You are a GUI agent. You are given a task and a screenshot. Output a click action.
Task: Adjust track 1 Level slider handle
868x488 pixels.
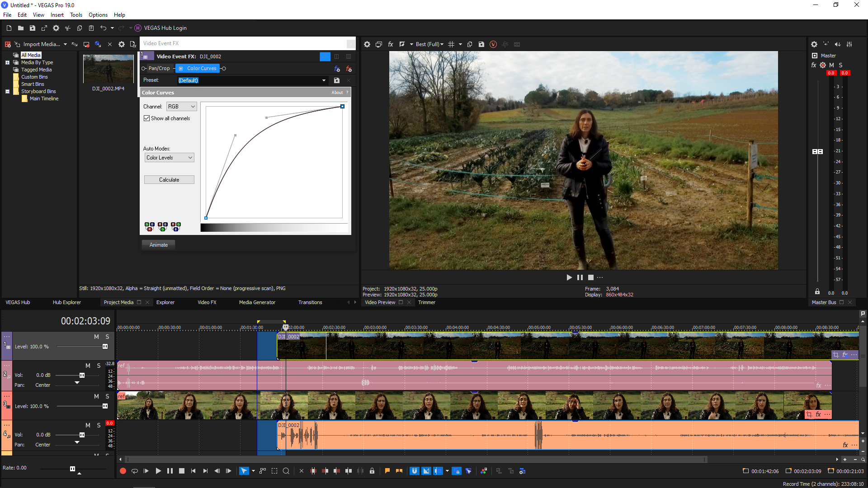coord(105,347)
